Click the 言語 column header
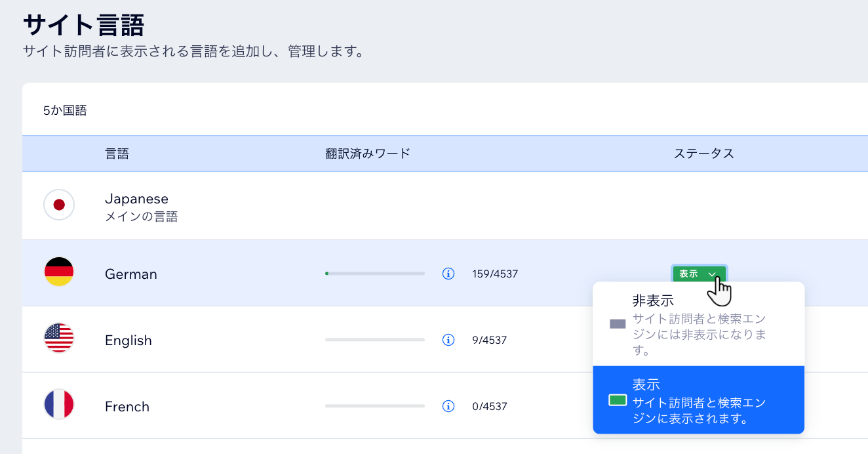The height and width of the screenshot is (454, 868). pos(117,154)
